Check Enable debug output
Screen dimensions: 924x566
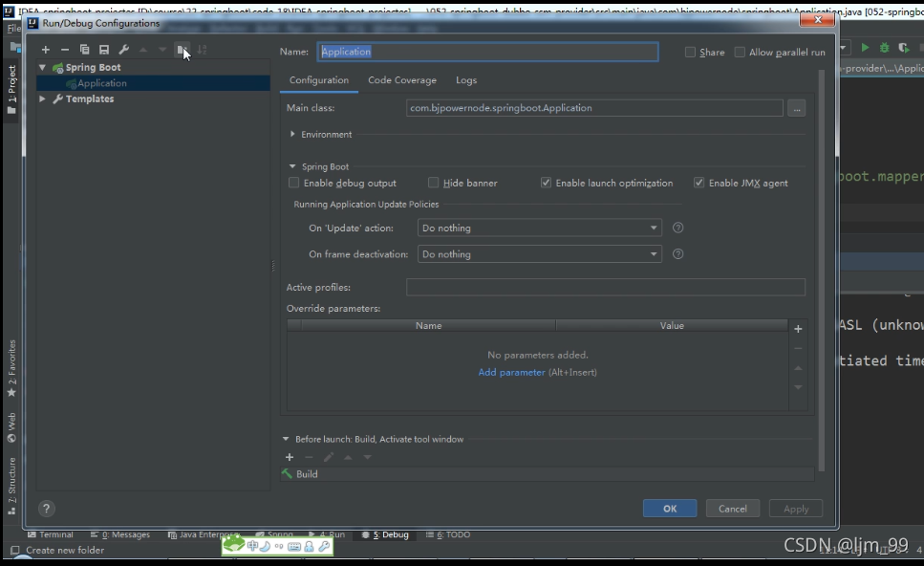coord(293,183)
